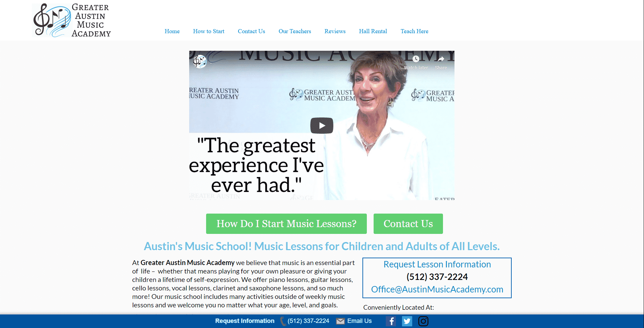Open the Facebook icon
This screenshot has height=328, width=644.
(x=391, y=321)
